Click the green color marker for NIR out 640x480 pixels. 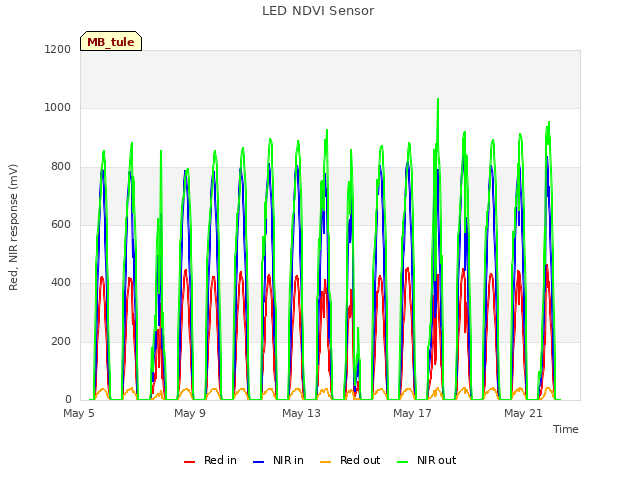[x=402, y=462]
